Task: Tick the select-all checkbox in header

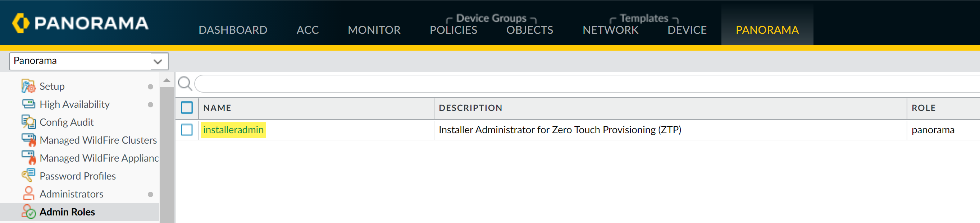Action: pyautogui.click(x=187, y=108)
